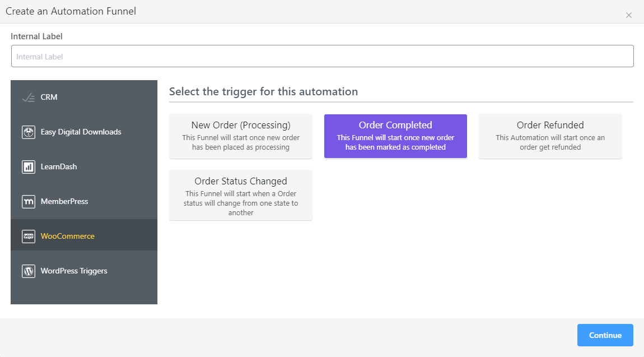Image resolution: width=644 pixels, height=357 pixels.
Task: Switch to Easy Digital Downloads triggers
Action: tap(81, 132)
